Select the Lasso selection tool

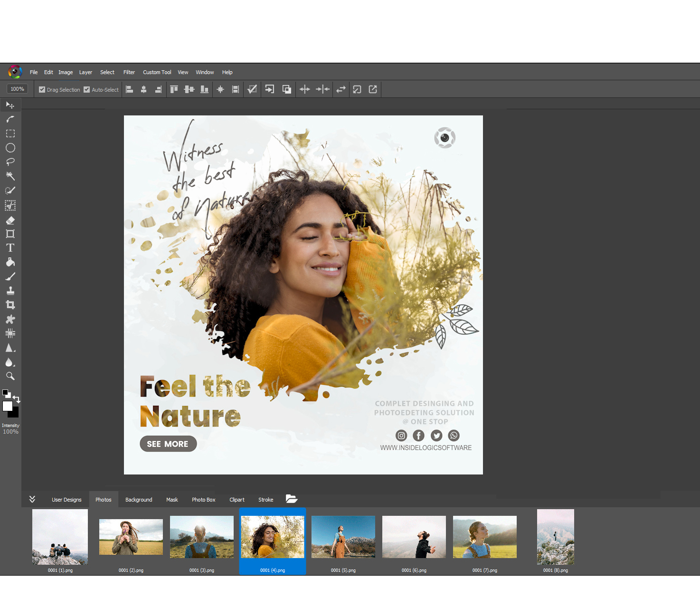tap(10, 162)
